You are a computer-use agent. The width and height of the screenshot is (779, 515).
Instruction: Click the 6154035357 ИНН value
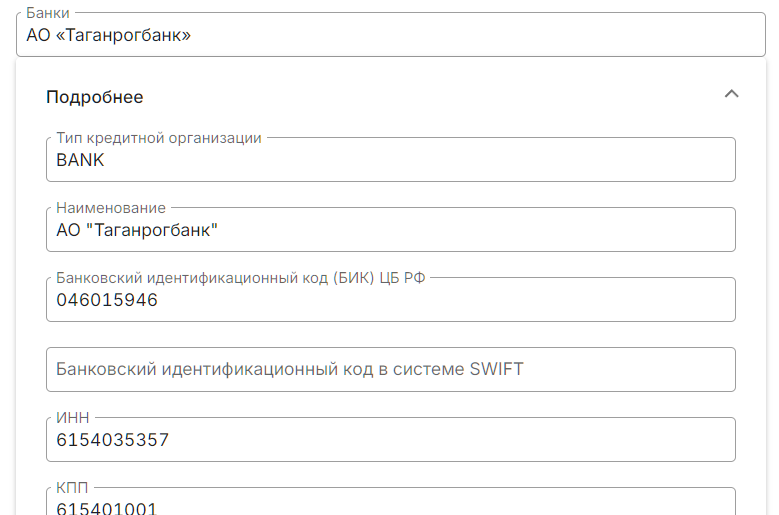(113, 440)
